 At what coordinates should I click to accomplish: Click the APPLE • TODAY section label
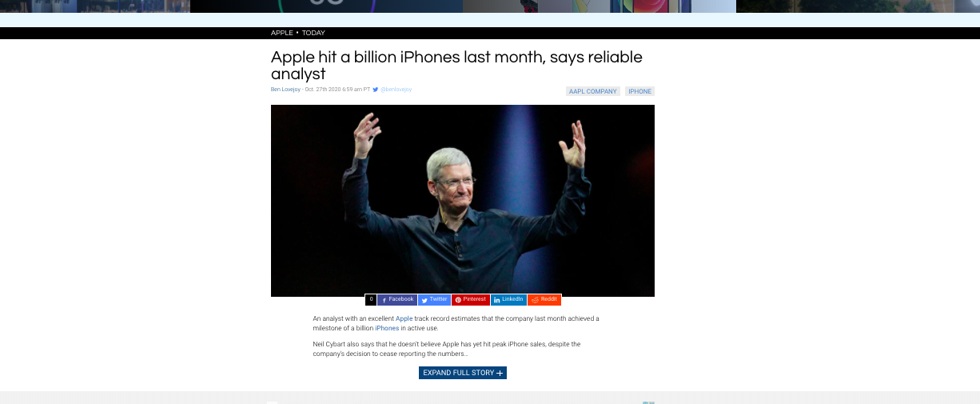tap(298, 33)
